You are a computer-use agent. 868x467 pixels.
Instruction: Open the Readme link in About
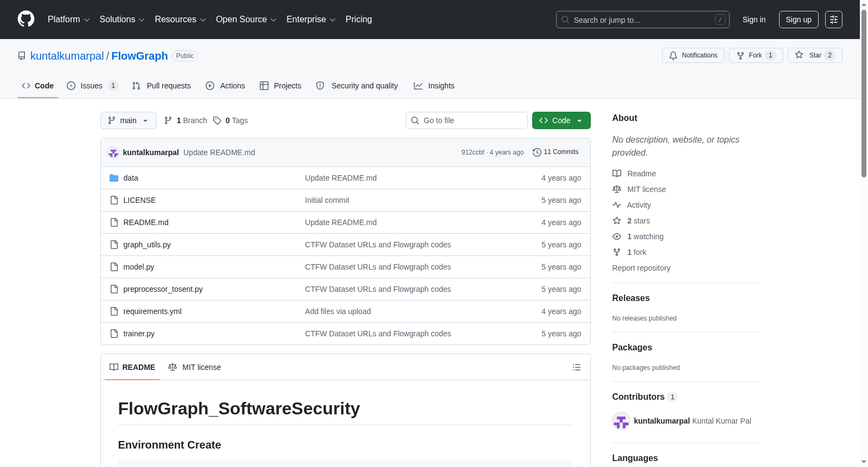(x=634, y=174)
